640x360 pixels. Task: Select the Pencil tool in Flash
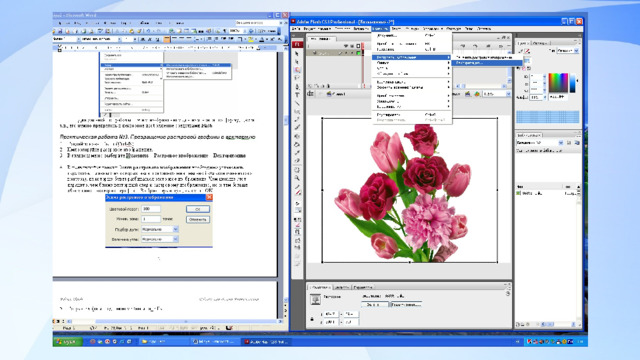(297, 120)
